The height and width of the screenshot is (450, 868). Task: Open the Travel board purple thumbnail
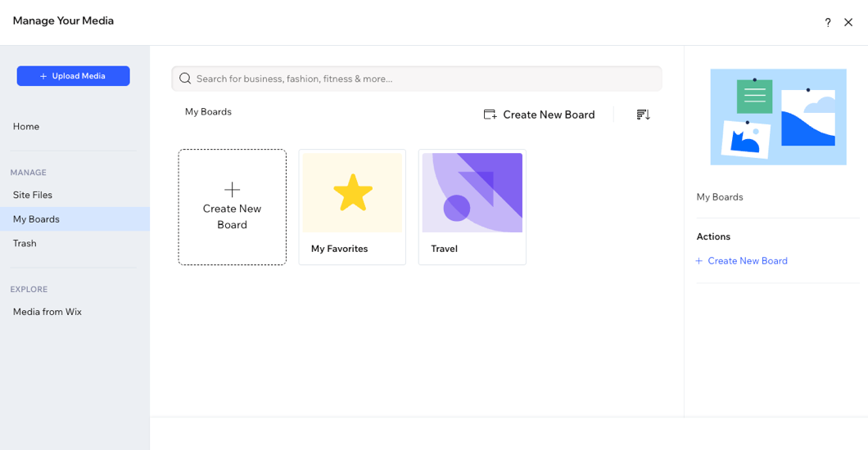[x=472, y=193]
